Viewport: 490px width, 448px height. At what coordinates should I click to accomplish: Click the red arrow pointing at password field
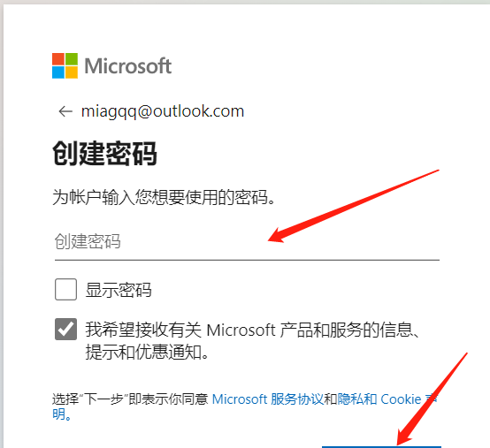tap(354, 206)
